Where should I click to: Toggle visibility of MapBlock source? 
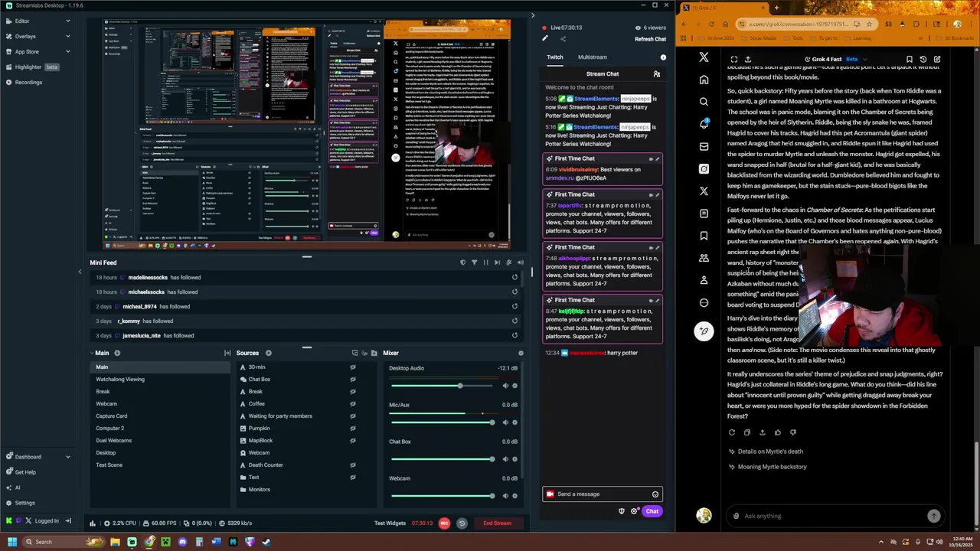pos(353,441)
